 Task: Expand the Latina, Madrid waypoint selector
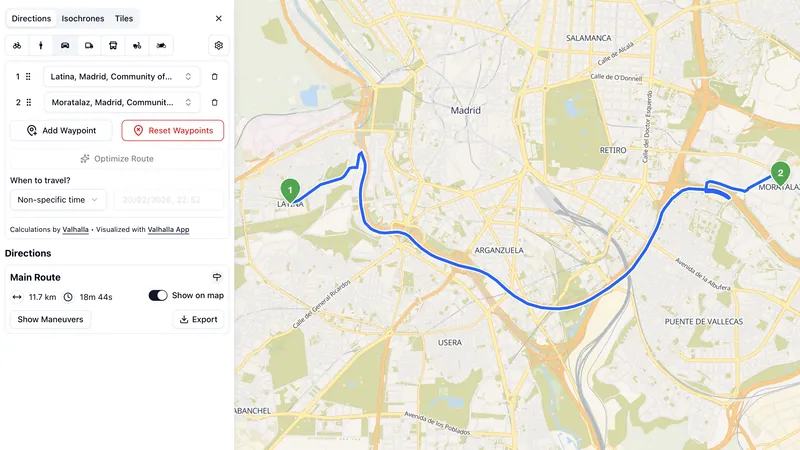(x=121, y=77)
